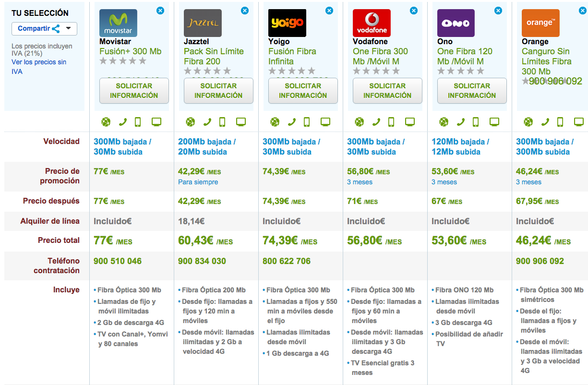Image resolution: width=588 pixels, height=385 pixels.
Task: Open the 'Fusión+ 300 Mb' plan link
Action: point(130,51)
